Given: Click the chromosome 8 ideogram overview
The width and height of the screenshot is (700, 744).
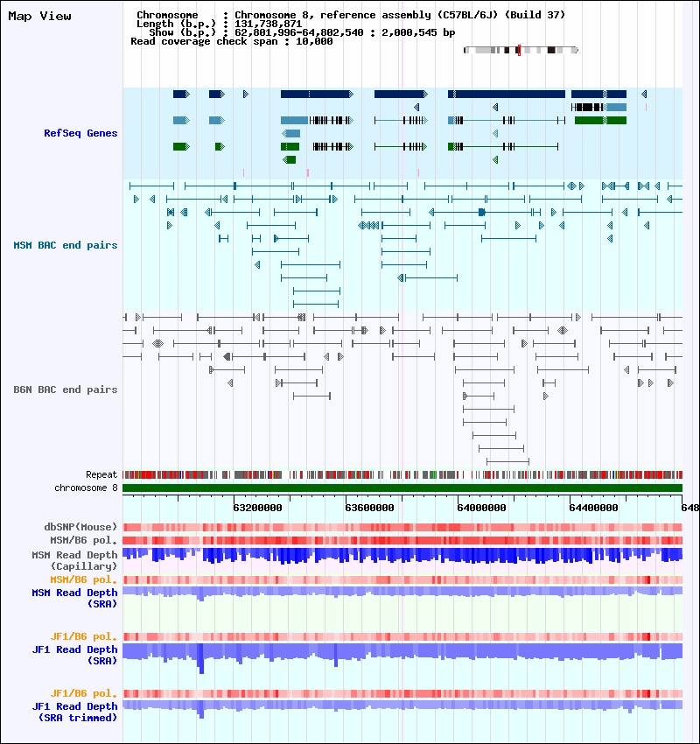Looking at the screenshot, I should tap(521, 50).
